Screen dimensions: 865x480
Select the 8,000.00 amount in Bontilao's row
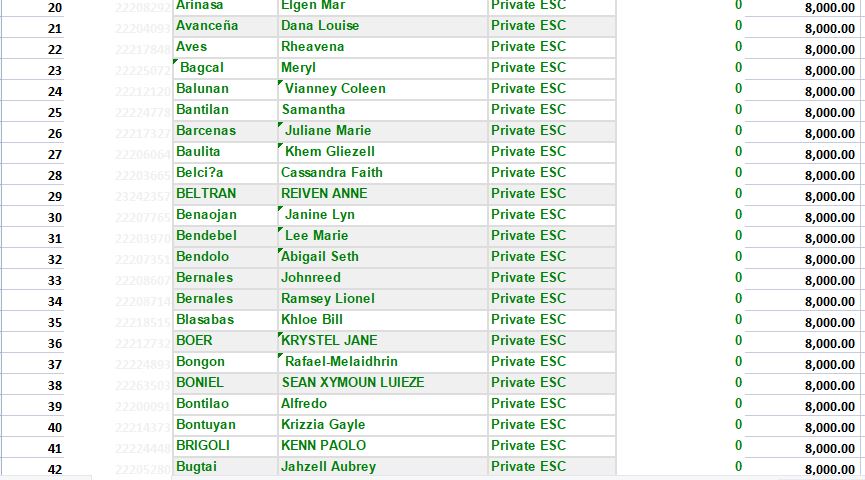coord(829,406)
